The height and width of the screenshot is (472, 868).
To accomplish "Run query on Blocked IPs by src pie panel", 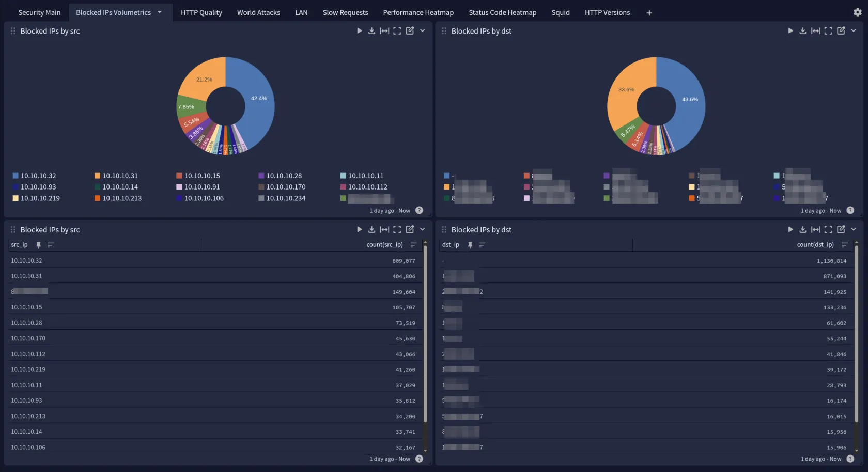I will [359, 31].
